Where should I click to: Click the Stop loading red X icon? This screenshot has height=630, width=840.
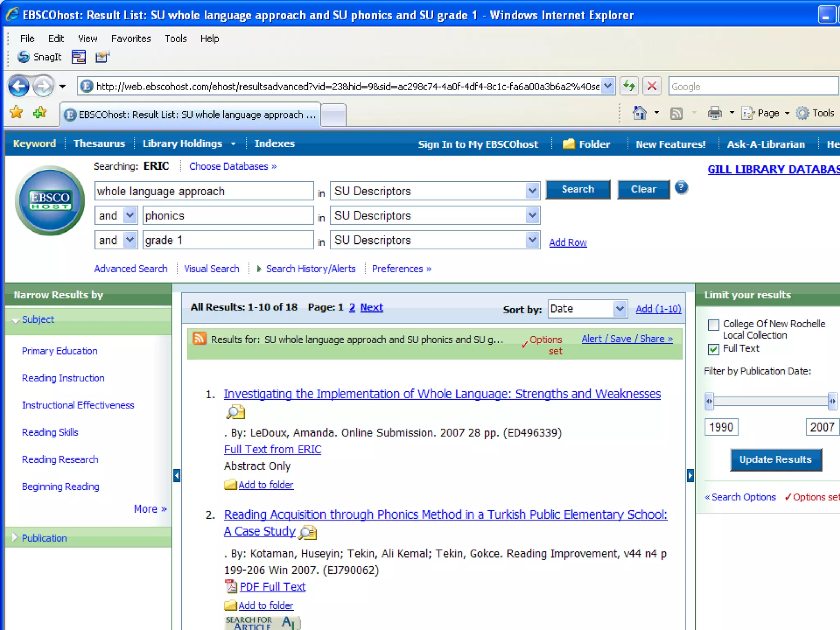[x=652, y=87]
